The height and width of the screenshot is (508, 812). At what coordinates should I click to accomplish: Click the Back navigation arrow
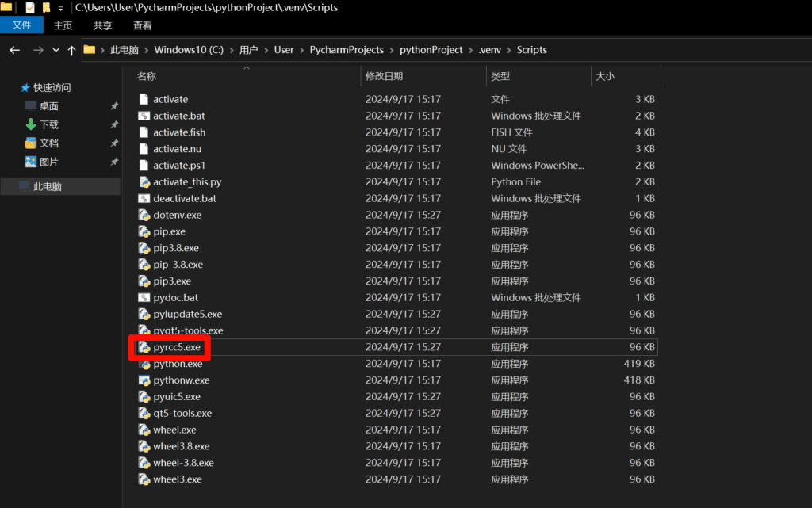14,50
